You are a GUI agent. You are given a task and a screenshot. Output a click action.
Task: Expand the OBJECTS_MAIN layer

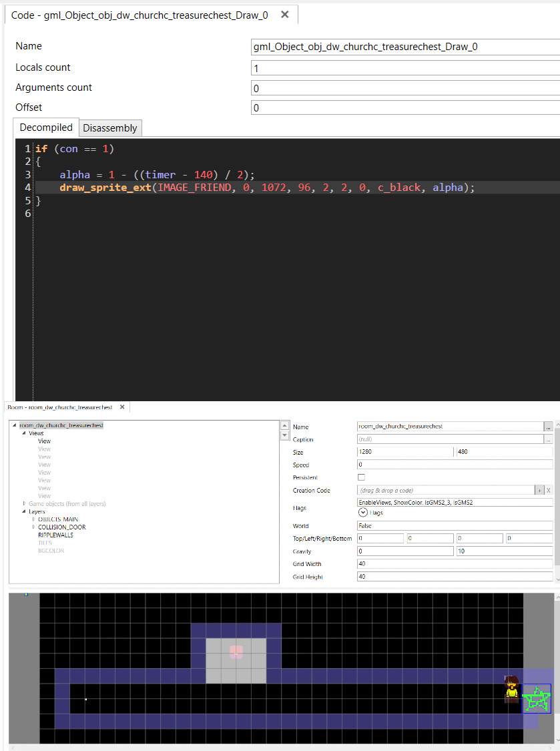33,519
